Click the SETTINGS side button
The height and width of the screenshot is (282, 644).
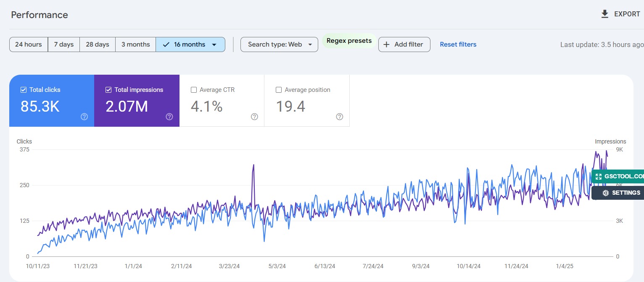(x=618, y=193)
